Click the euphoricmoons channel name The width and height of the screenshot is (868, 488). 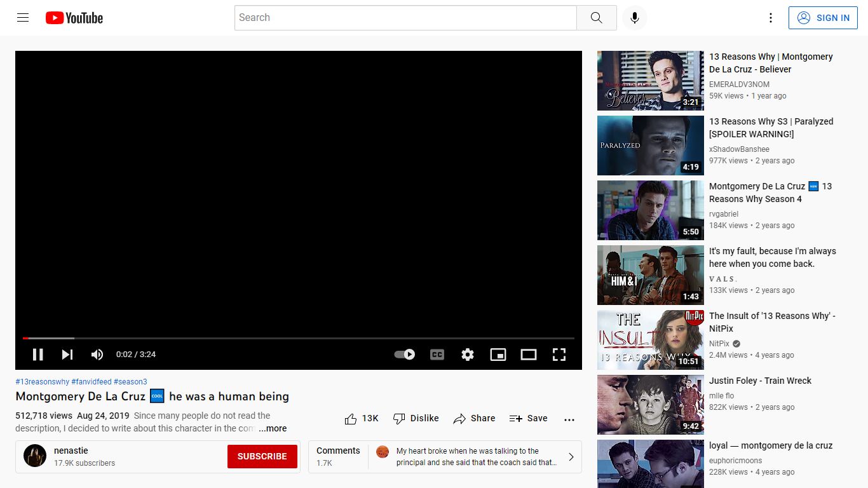736,461
